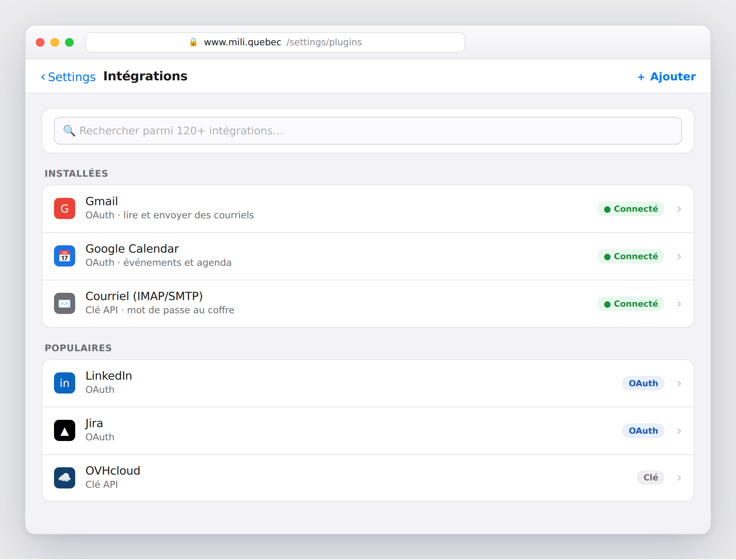This screenshot has height=560, width=736.
Task: Expand the Google Calendar row chevron
Action: (x=679, y=256)
